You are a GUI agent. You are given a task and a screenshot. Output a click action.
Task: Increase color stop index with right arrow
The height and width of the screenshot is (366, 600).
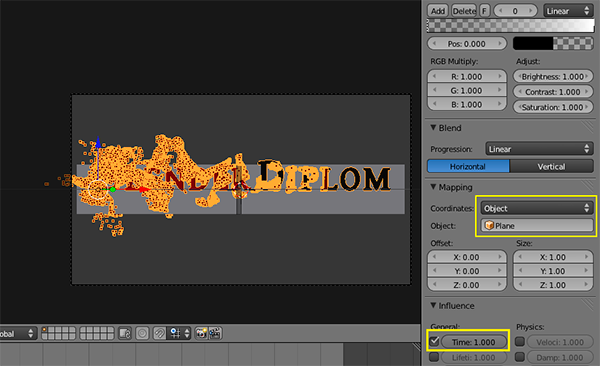coord(531,11)
